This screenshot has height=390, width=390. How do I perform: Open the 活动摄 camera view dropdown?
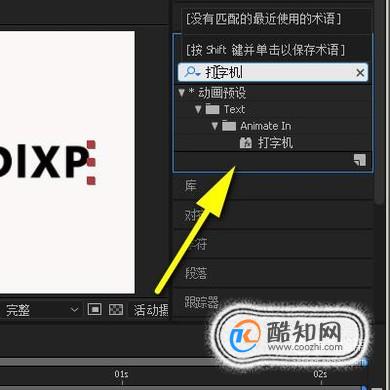(151, 310)
